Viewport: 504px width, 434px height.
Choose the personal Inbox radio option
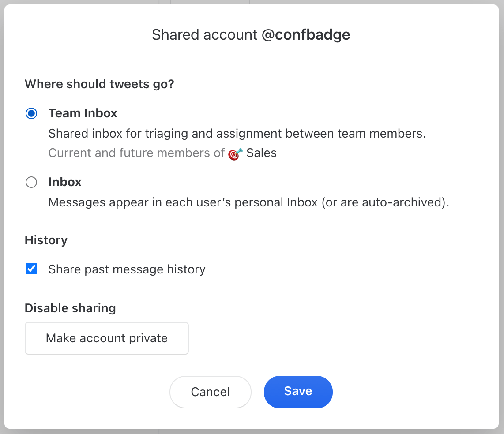[31, 182]
